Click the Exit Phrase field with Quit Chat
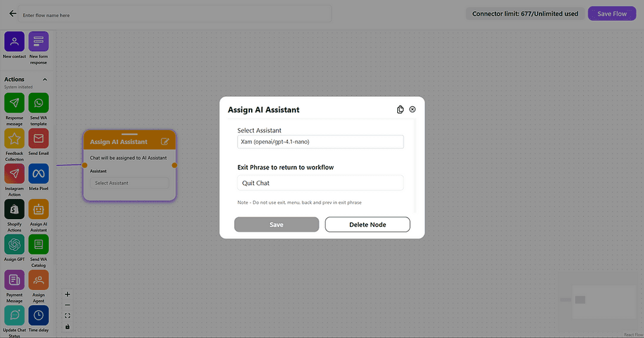The height and width of the screenshot is (338, 644). (320, 183)
